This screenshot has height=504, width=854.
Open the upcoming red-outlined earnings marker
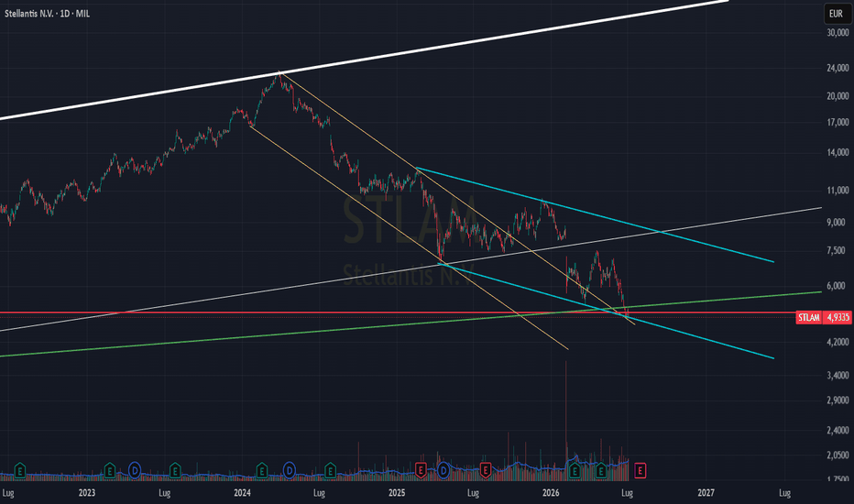(640, 470)
